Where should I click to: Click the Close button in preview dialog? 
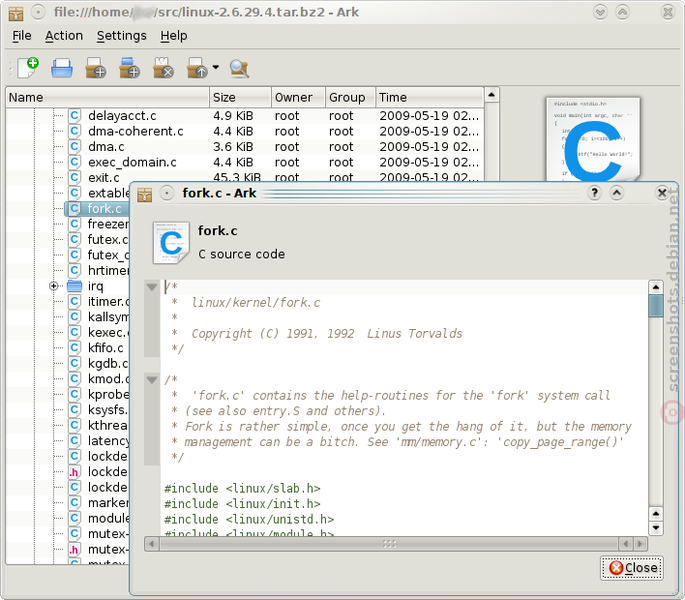point(632,568)
